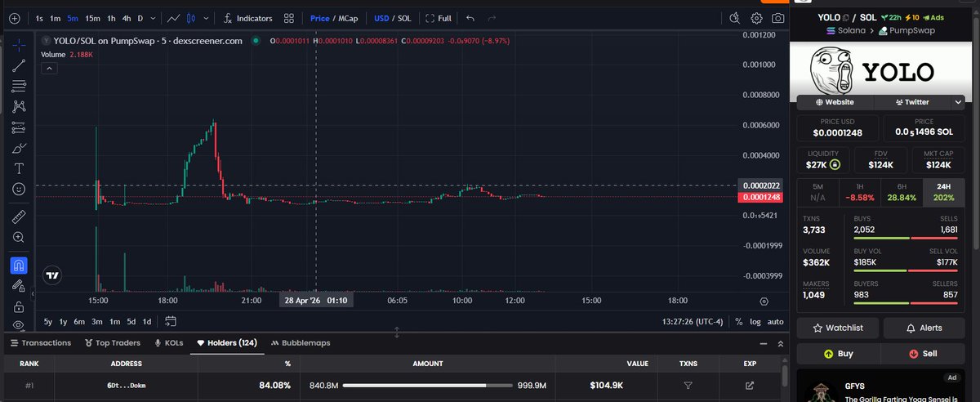Image resolution: width=980 pixels, height=402 pixels.
Task: Open price Alerts for YOLO
Action: pos(924,328)
